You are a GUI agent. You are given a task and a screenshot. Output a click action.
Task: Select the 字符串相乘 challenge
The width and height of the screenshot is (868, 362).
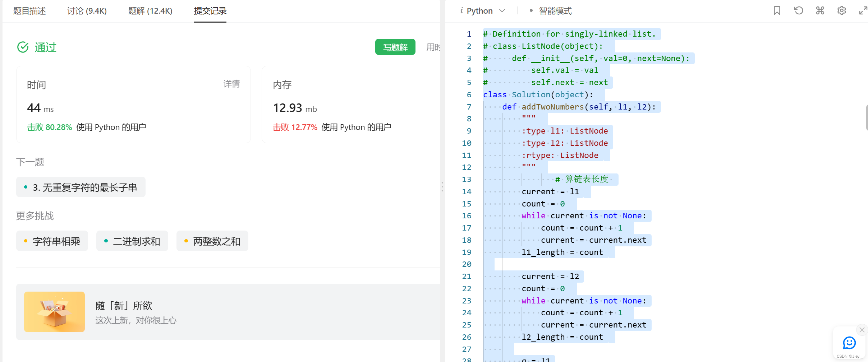pos(52,241)
